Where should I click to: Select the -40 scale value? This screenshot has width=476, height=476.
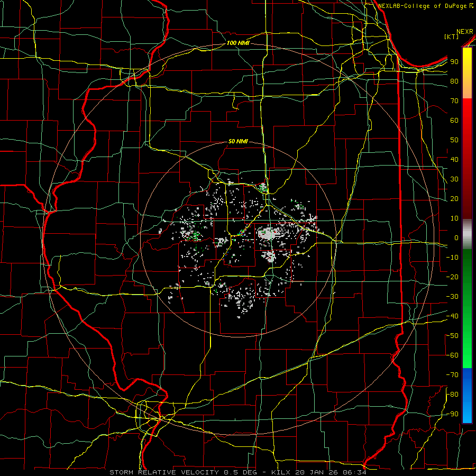tap(452, 316)
